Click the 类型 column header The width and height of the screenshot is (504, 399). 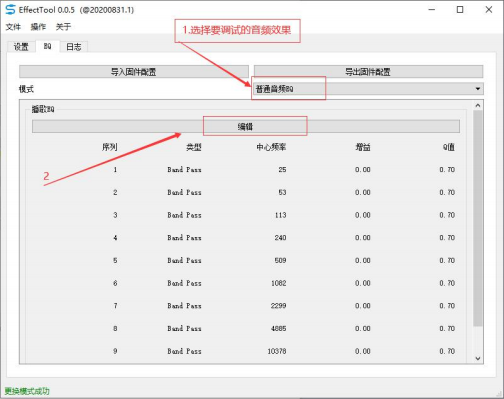194,147
